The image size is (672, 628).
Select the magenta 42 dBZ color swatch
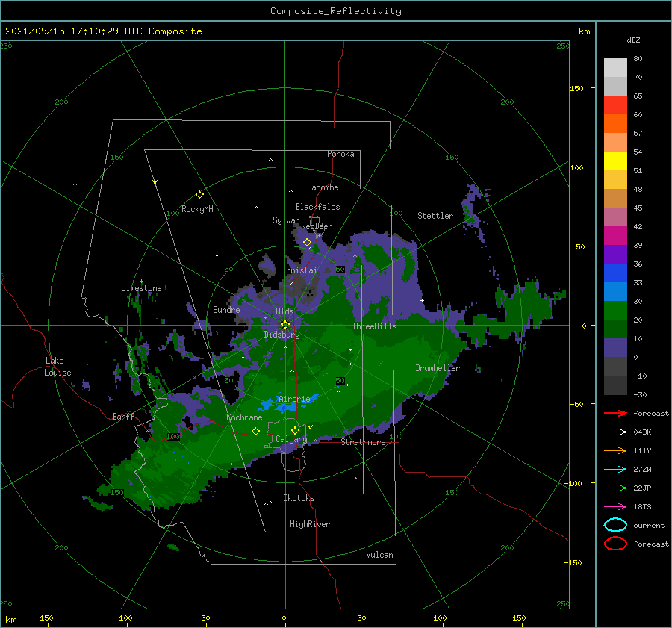point(615,236)
